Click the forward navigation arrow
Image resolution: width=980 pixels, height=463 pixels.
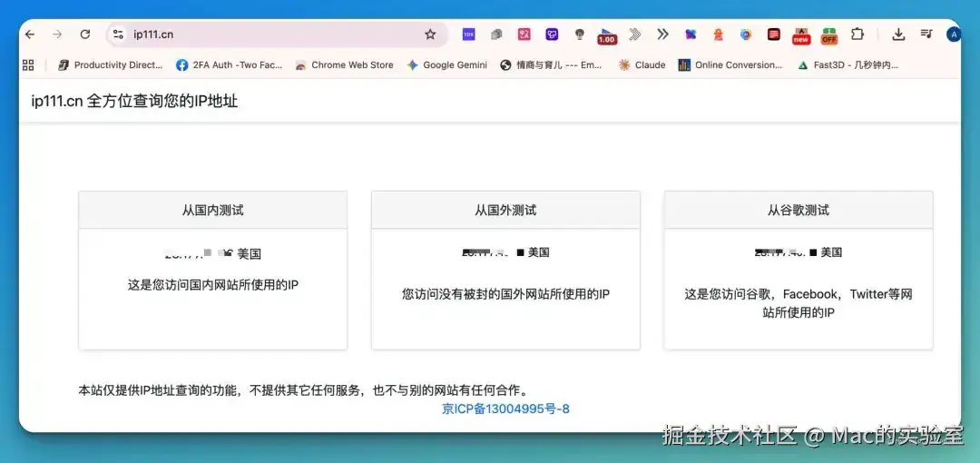click(x=57, y=34)
